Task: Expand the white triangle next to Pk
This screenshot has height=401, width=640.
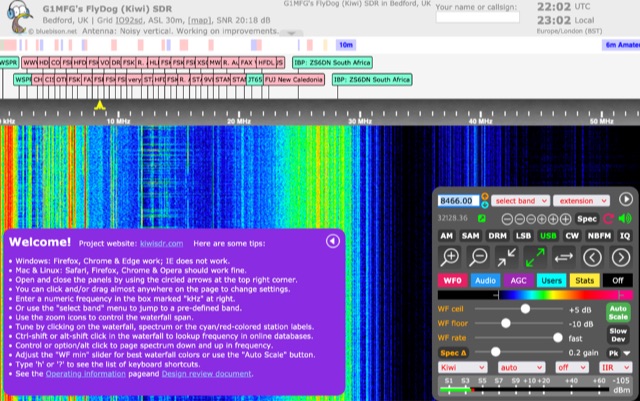Action: point(627,353)
